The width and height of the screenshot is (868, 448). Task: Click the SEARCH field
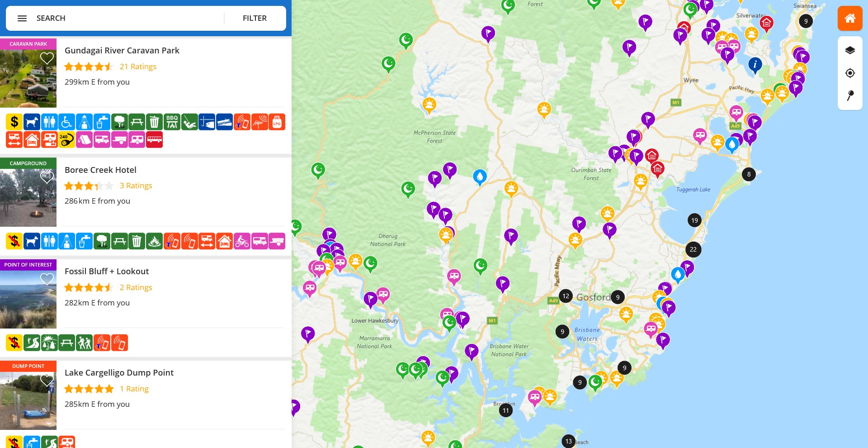[127, 18]
